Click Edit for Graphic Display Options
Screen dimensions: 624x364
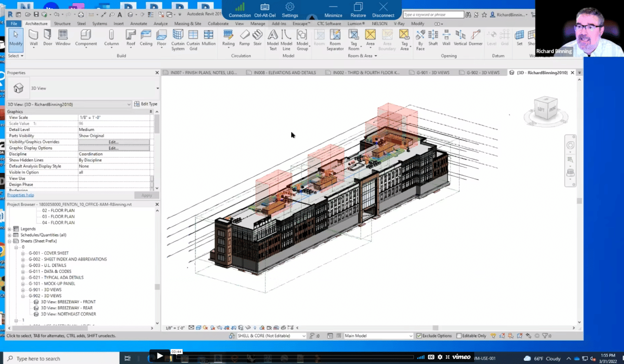[x=113, y=148]
